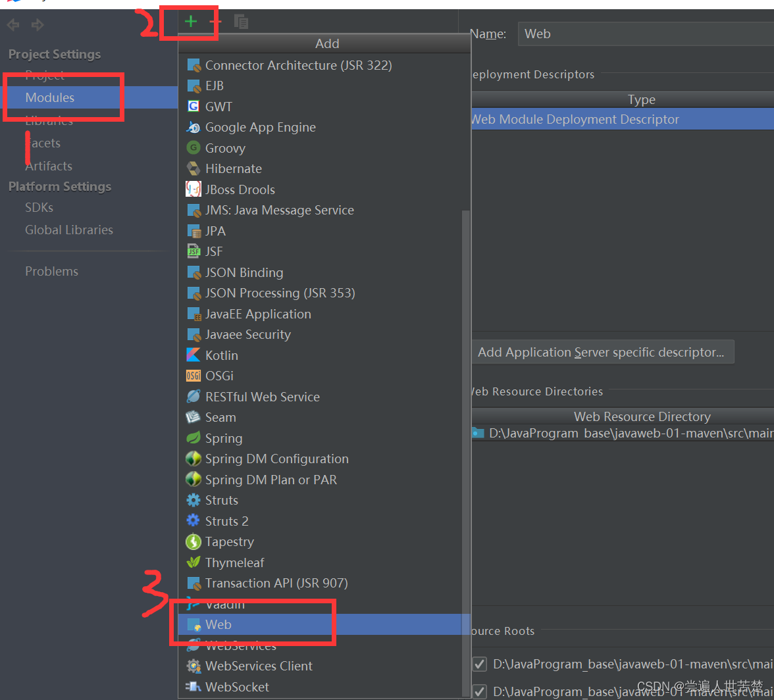
Task: Click the green plus Add icon
Action: click(191, 21)
